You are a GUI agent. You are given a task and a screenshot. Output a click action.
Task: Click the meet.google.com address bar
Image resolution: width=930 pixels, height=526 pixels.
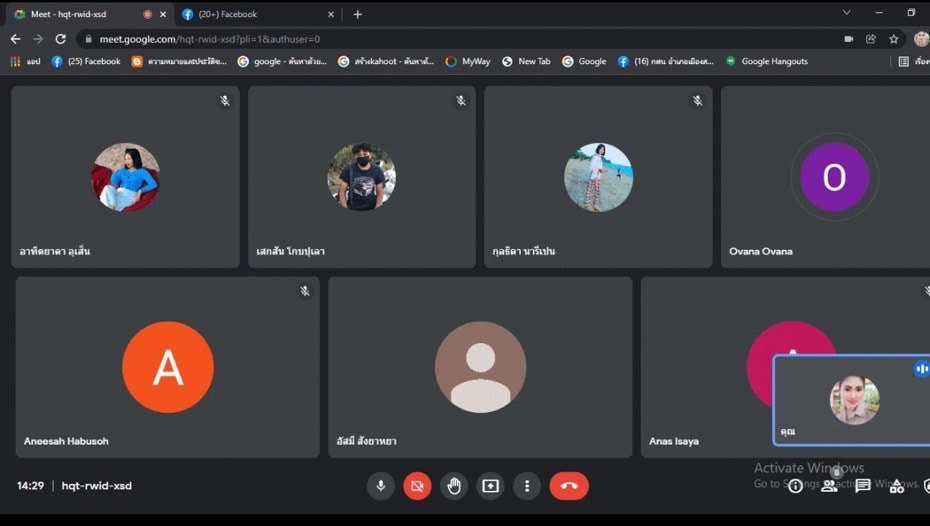(400, 39)
